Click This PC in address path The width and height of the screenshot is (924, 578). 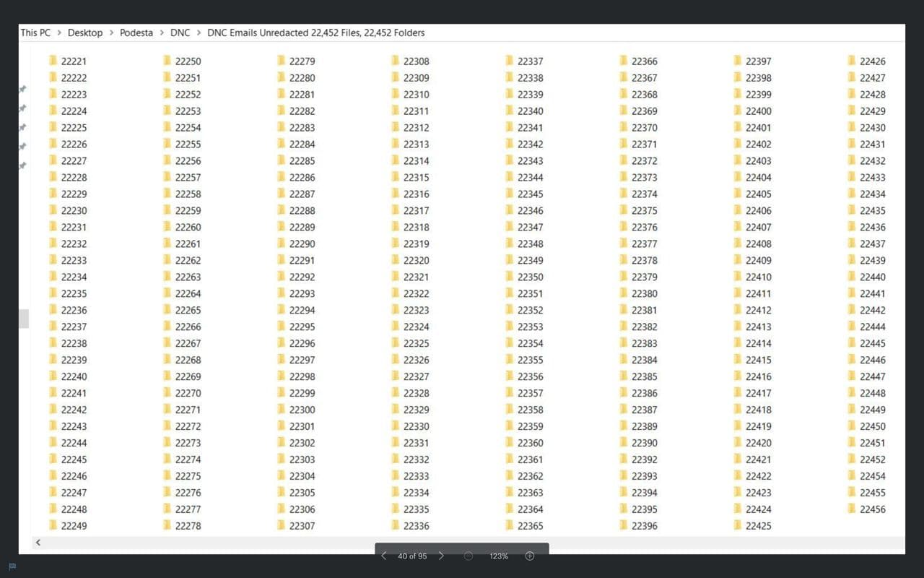point(35,33)
